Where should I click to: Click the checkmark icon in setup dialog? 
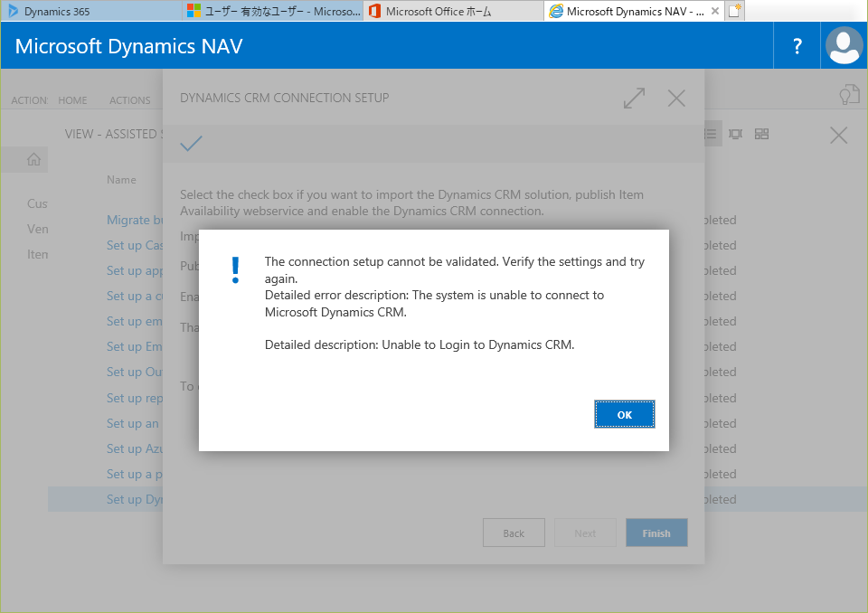191,144
